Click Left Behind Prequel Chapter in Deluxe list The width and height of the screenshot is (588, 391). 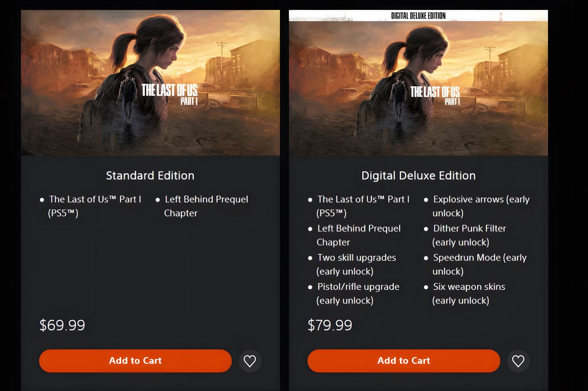[x=359, y=235]
